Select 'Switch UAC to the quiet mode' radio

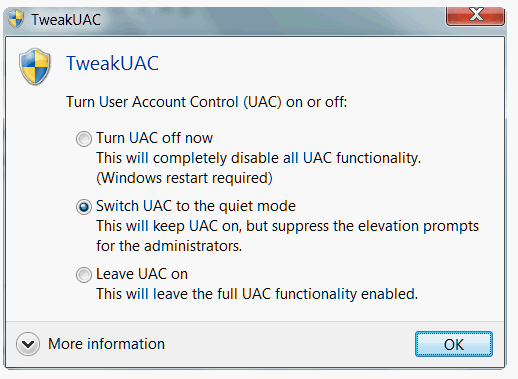click(x=84, y=207)
